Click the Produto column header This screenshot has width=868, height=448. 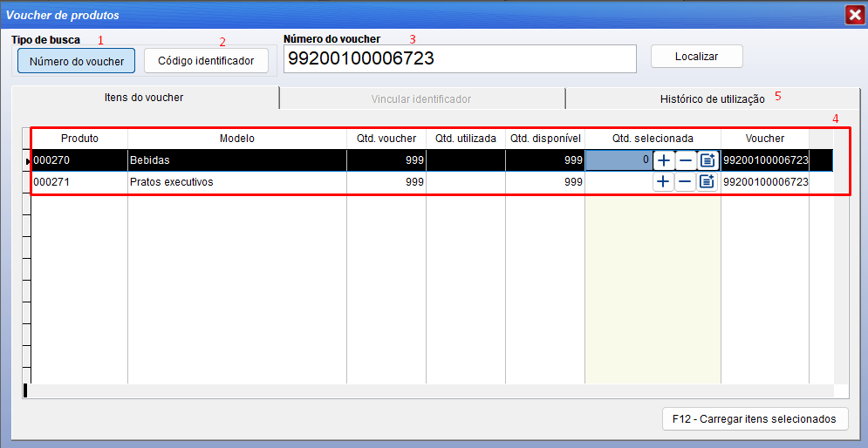tap(79, 139)
